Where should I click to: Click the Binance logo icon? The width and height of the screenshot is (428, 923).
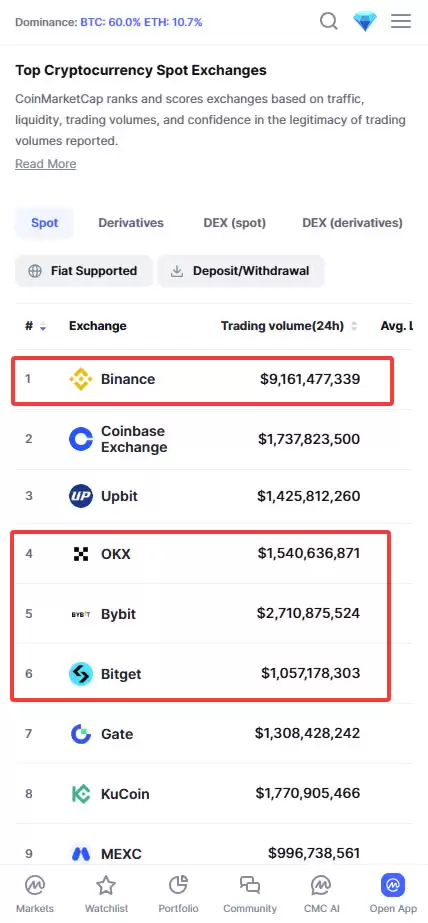coord(81,379)
